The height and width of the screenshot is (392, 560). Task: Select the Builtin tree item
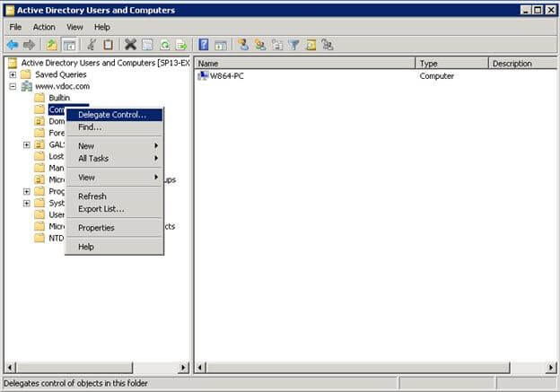tap(59, 98)
